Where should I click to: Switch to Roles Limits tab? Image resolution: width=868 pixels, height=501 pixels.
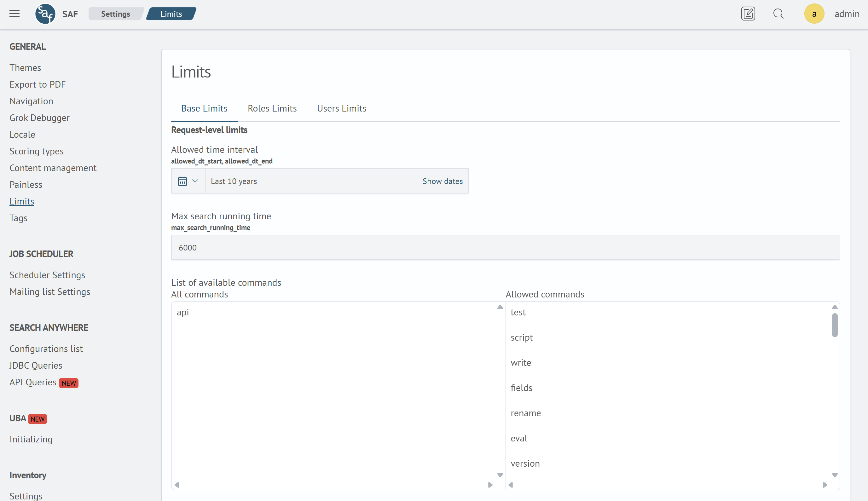tap(272, 108)
